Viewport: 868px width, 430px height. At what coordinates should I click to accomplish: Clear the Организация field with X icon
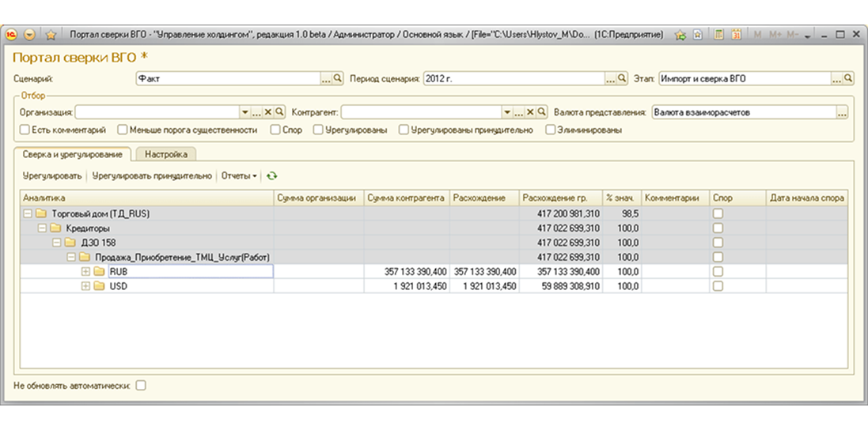(268, 112)
